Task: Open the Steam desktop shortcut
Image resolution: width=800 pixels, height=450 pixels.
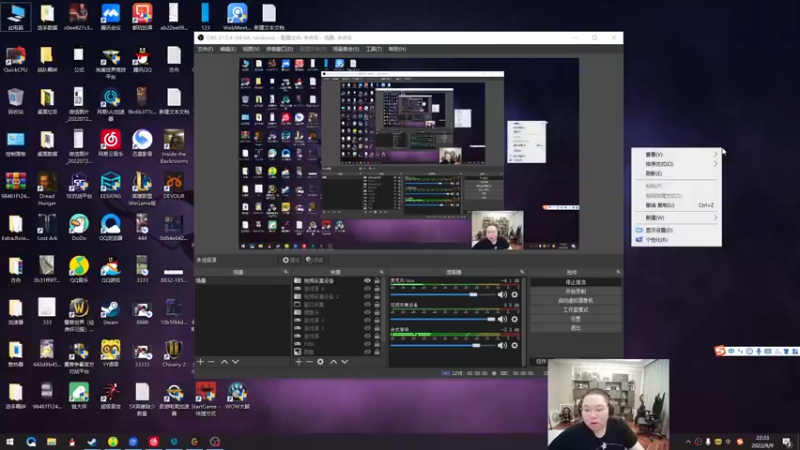Action: [x=110, y=312]
